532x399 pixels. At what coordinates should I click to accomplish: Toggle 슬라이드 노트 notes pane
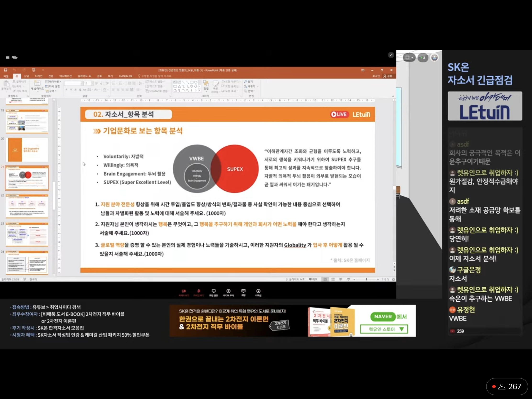pos(295,279)
